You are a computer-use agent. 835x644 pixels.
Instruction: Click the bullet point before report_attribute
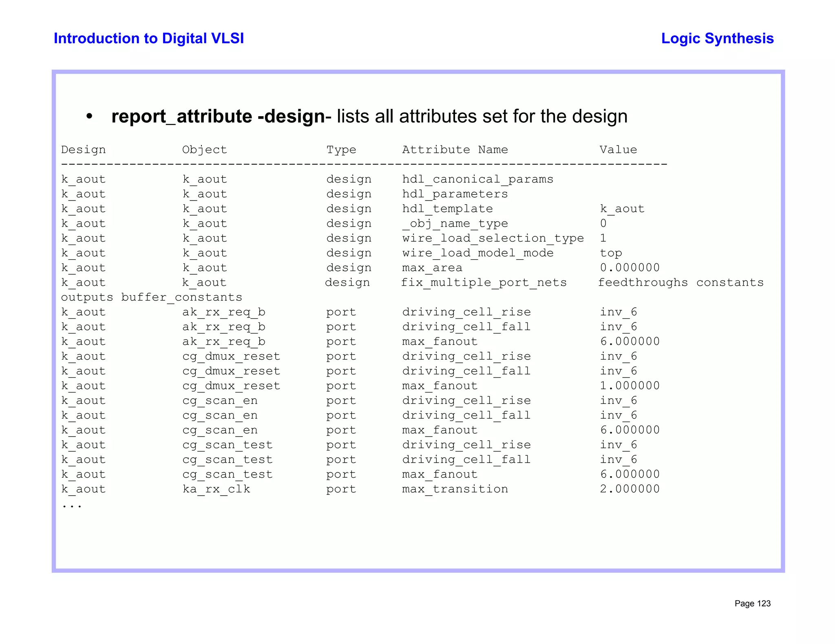(89, 117)
